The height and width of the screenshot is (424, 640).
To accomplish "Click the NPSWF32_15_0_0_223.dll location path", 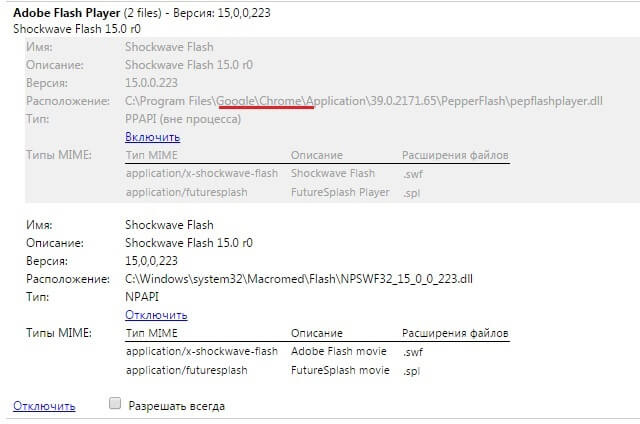I will coord(299,279).
